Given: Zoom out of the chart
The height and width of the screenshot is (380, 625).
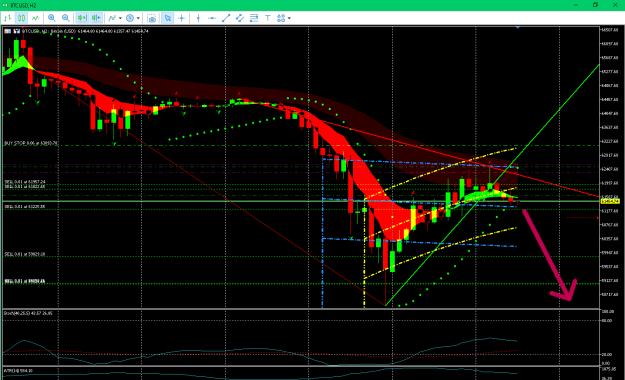Looking at the screenshot, I should coord(66,18).
